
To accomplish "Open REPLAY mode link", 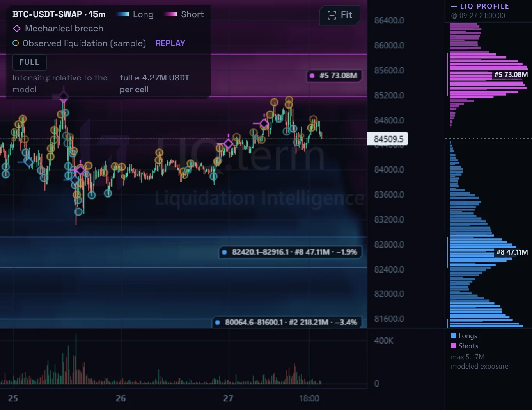I will click(x=170, y=43).
